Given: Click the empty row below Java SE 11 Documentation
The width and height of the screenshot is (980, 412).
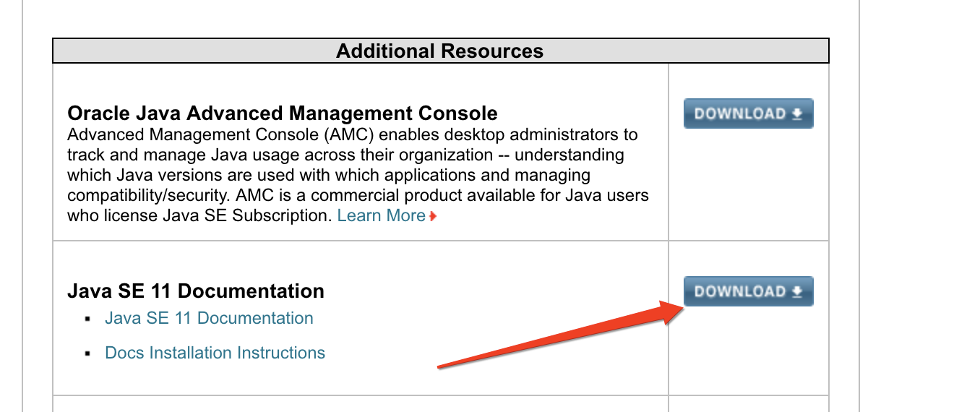Looking at the screenshot, I should (360, 404).
